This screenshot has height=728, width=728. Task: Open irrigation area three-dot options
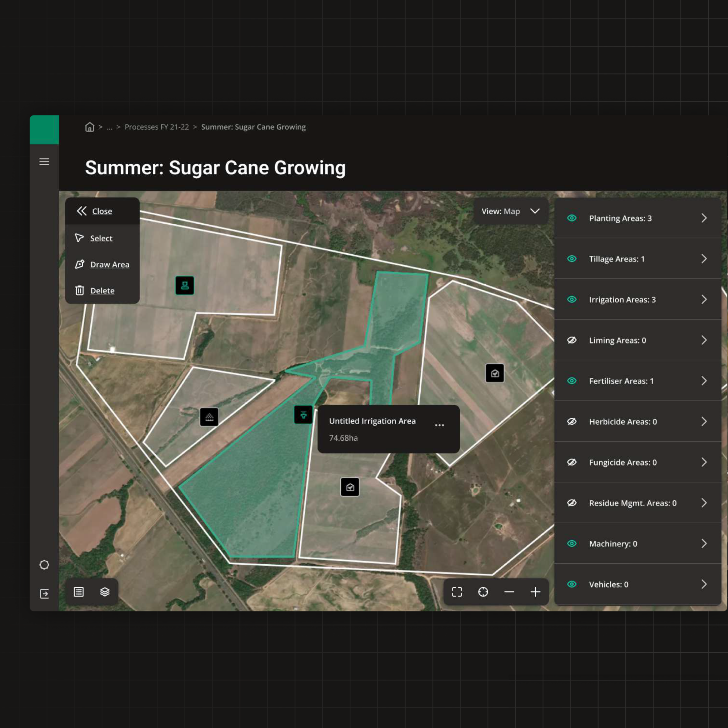[439, 425]
